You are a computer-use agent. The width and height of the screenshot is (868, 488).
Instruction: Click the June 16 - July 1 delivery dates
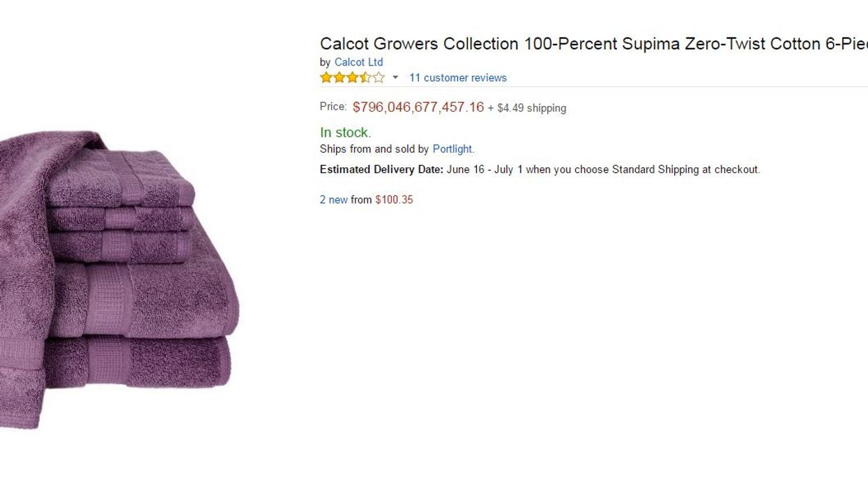[485, 169]
